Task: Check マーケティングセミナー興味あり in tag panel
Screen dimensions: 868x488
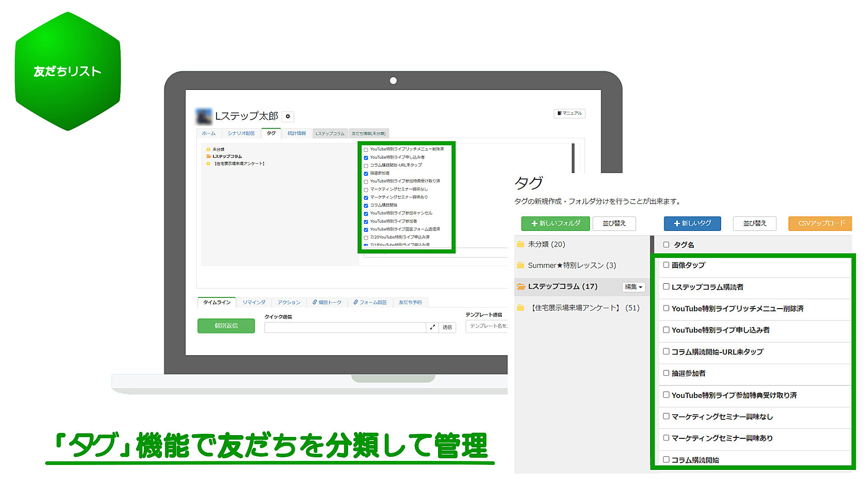Action: pyautogui.click(x=666, y=437)
